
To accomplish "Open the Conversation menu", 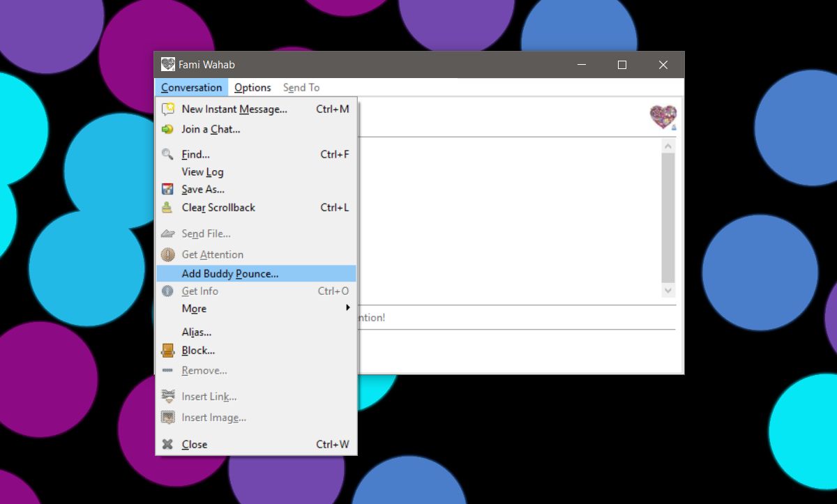I will pos(191,87).
